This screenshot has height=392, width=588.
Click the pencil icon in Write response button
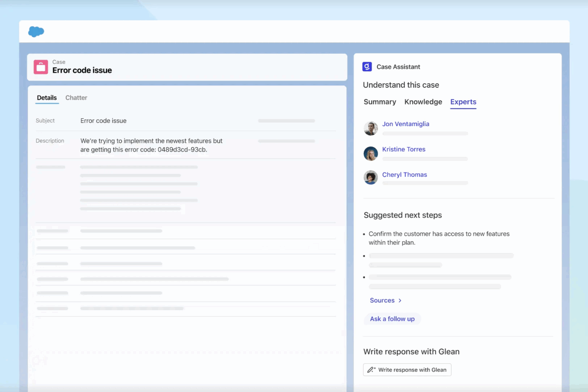click(371, 369)
